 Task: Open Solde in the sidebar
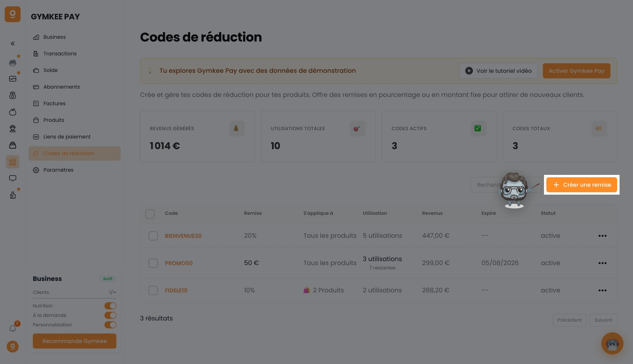coord(75,70)
